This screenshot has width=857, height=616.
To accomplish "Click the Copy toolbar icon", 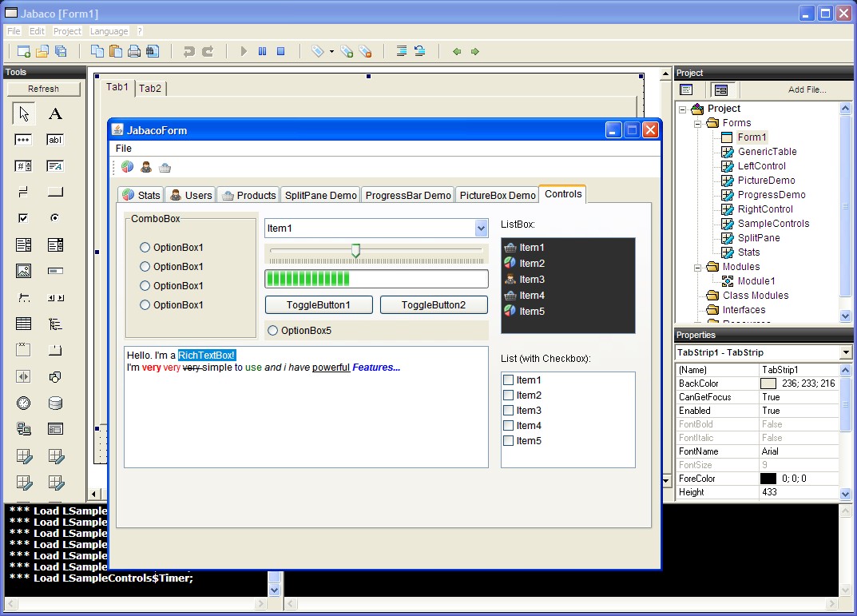I will pyautogui.click(x=97, y=51).
